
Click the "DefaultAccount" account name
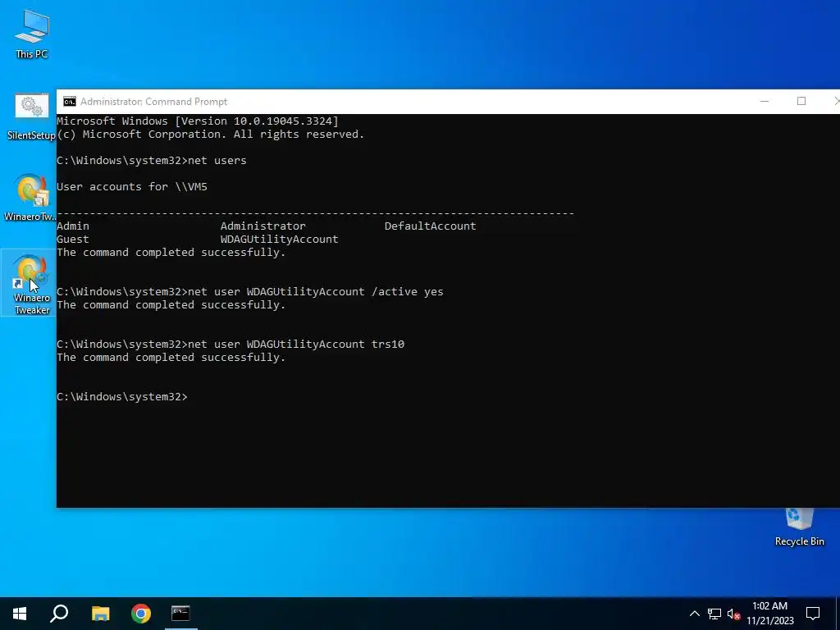[x=430, y=226]
